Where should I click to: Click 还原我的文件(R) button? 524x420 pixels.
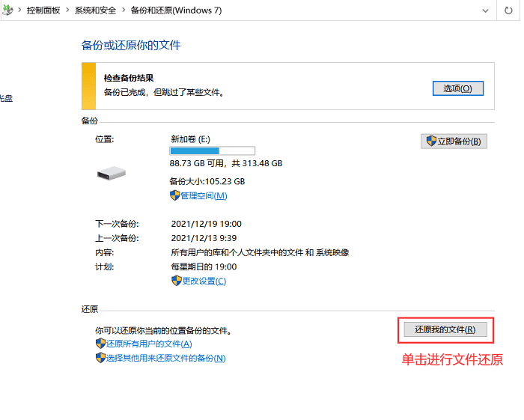click(x=445, y=329)
